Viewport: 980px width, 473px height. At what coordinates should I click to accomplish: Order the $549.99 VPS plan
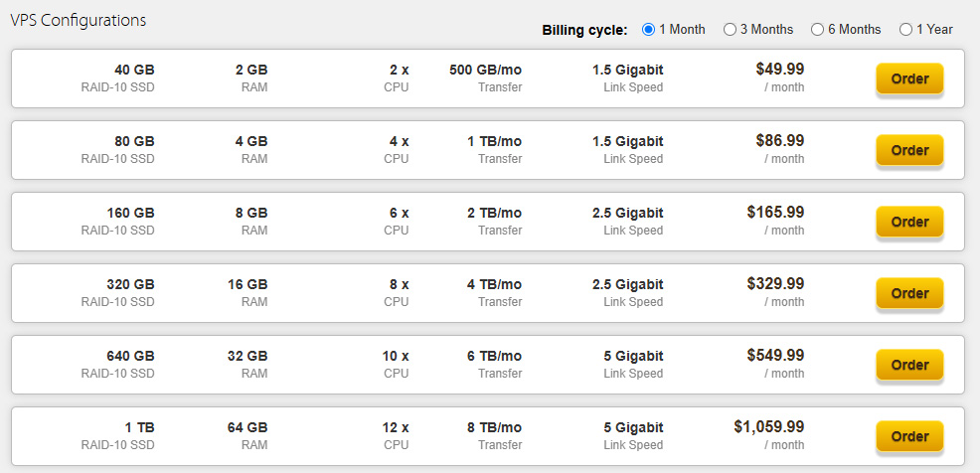pos(909,365)
